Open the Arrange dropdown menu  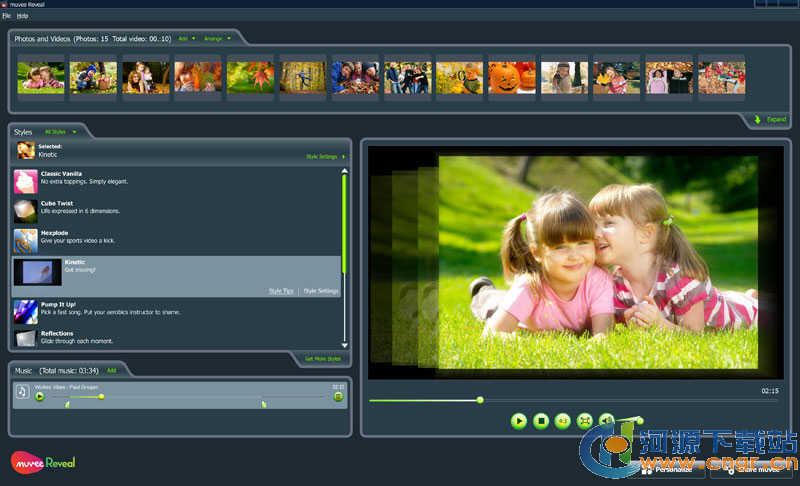tap(216, 38)
